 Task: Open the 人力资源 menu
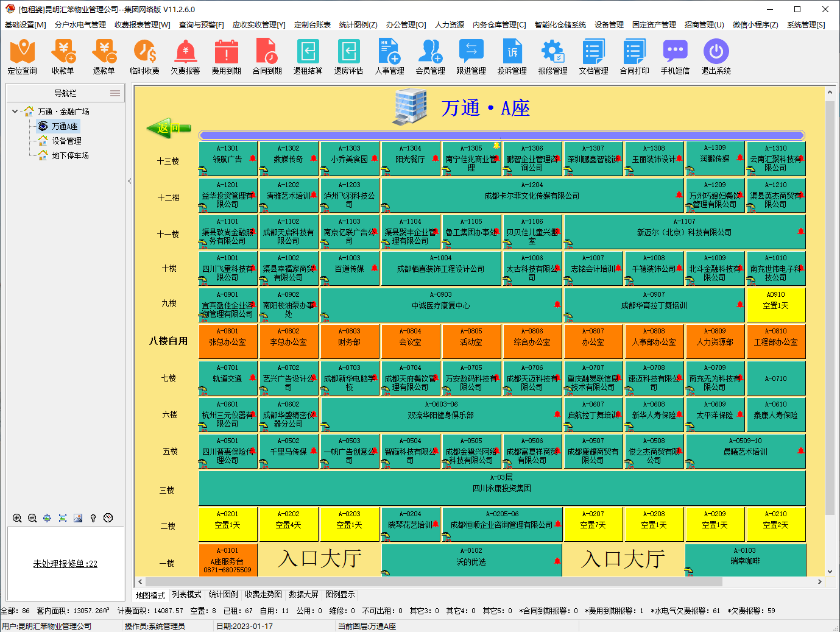pyautogui.click(x=449, y=25)
